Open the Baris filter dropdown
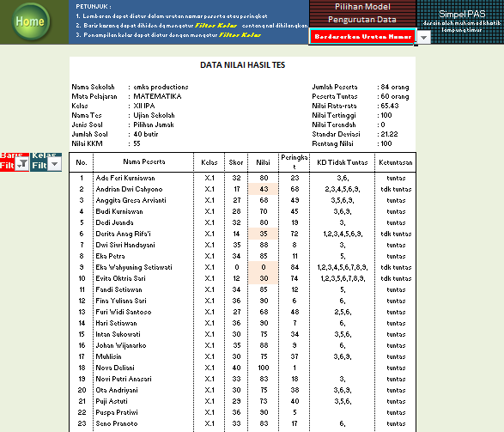Viewport: 504px width, 432px height. (22, 164)
